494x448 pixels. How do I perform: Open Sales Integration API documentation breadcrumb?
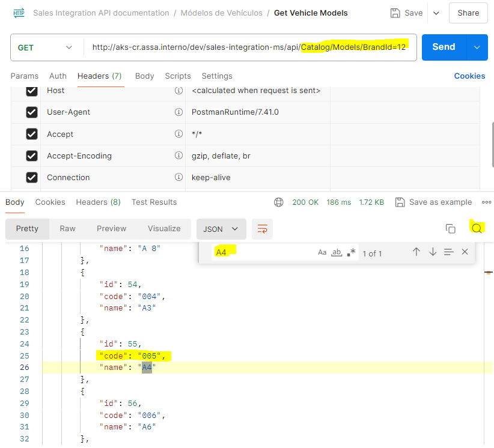click(x=101, y=13)
